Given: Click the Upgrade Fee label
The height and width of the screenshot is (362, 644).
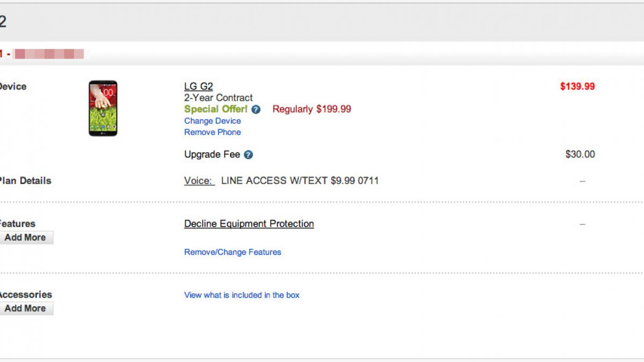Looking at the screenshot, I should (x=212, y=154).
